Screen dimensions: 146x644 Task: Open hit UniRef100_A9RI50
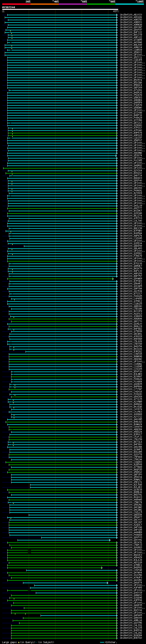point(131,20)
